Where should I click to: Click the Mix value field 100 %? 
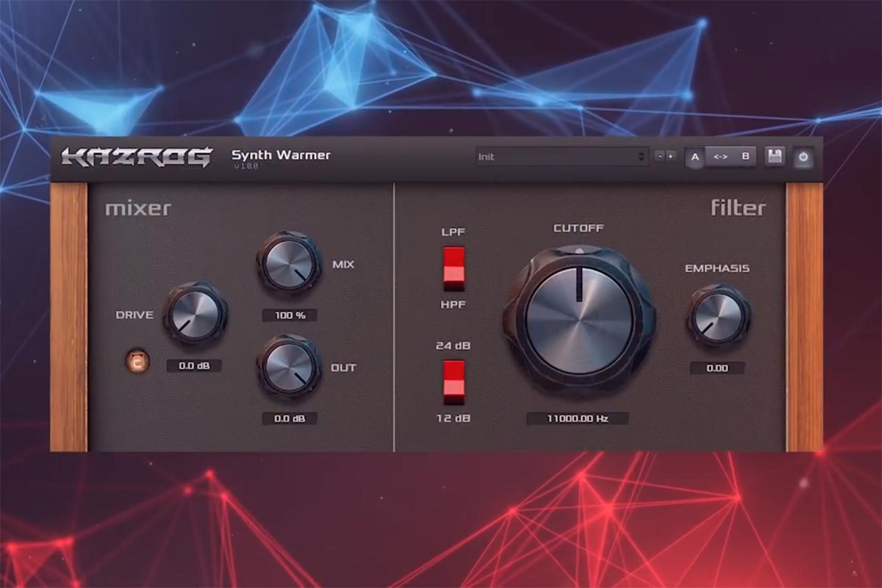click(x=290, y=315)
